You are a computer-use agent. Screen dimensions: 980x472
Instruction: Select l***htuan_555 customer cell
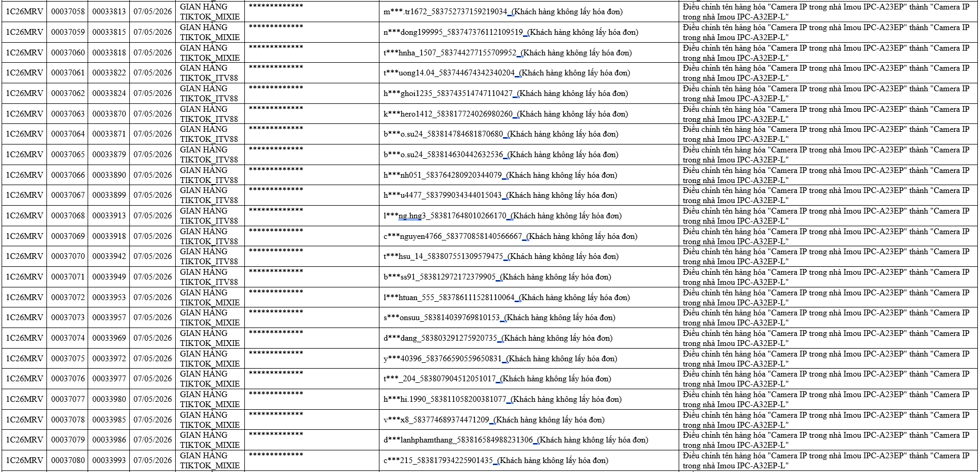click(529, 297)
